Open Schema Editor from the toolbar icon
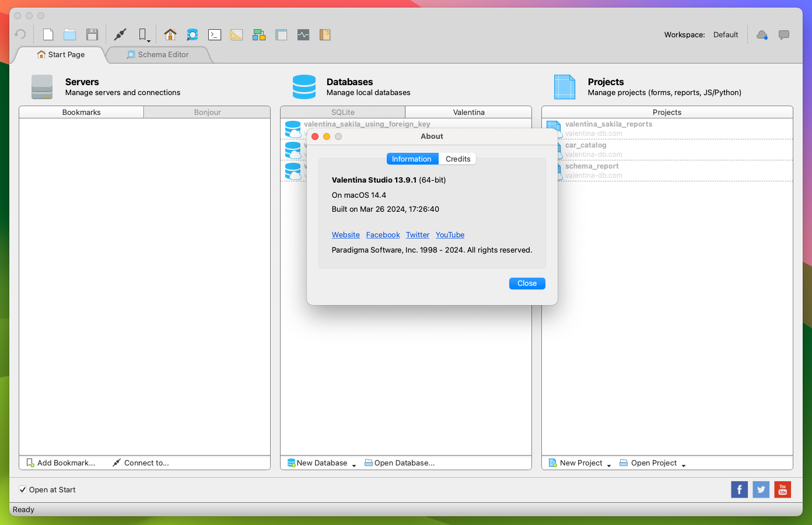 point(192,34)
